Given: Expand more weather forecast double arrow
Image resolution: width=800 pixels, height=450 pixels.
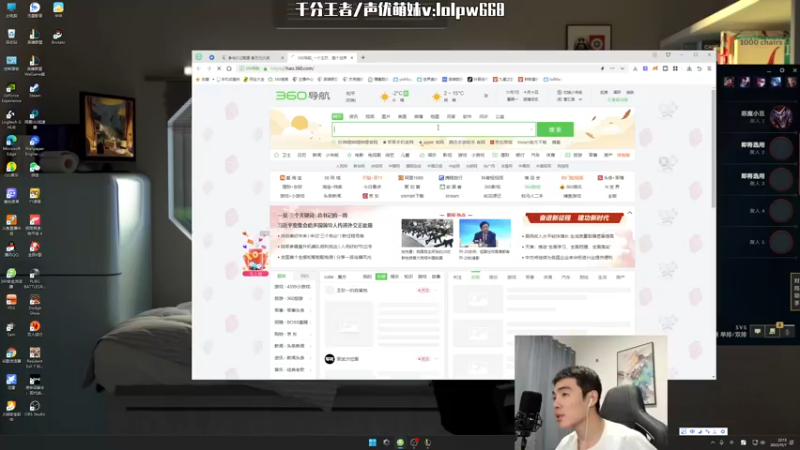Looking at the screenshot, I should point(486,96).
